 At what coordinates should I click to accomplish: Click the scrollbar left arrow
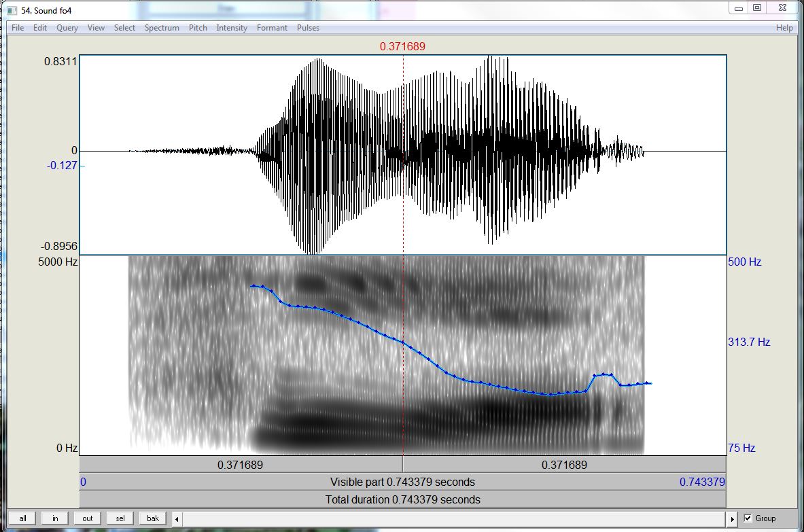177,518
